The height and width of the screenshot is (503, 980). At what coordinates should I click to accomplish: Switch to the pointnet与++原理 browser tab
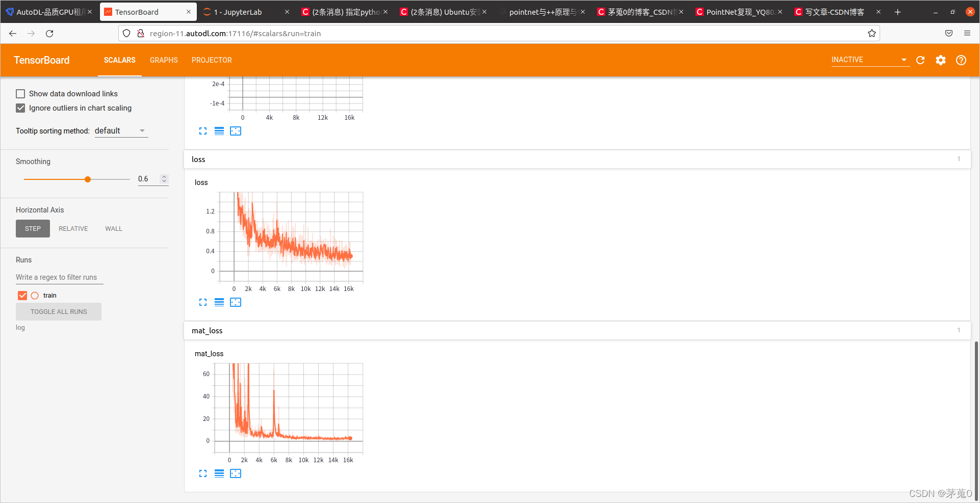541,12
